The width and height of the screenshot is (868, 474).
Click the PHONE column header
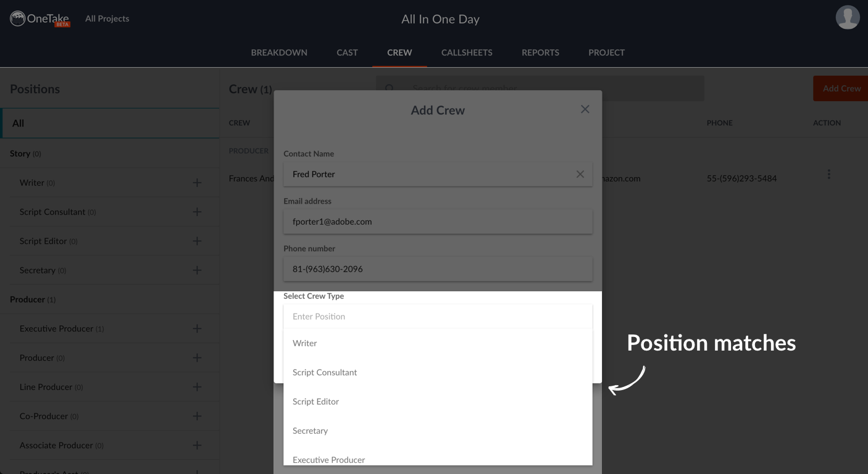pyautogui.click(x=720, y=123)
